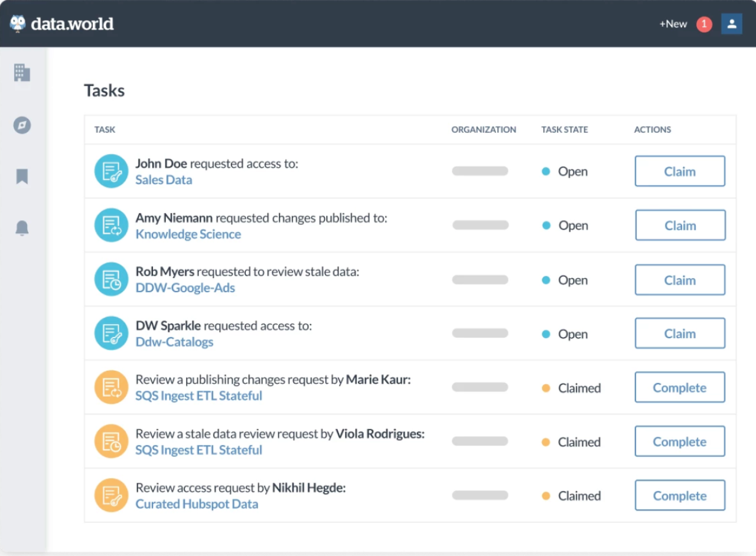Viewport: 756px width, 556px height.
Task: Click the red notification badge showing 1
Action: (x=704, y=24)
